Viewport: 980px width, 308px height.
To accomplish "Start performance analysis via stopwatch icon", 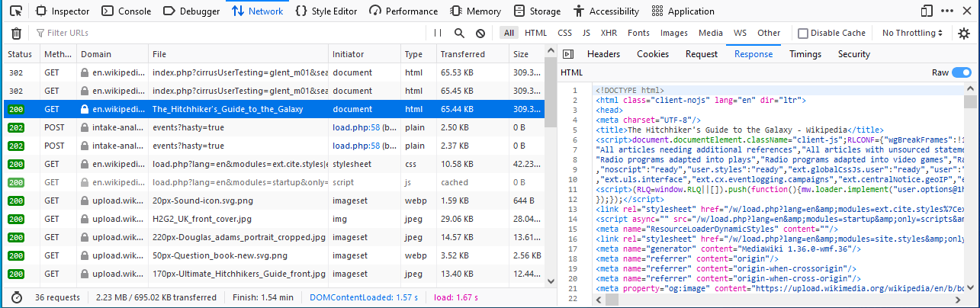I will [16, 297].
